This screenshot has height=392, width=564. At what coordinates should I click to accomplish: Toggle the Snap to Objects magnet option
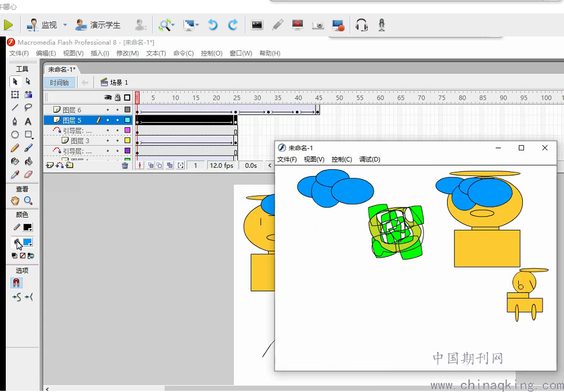point(16,283)
